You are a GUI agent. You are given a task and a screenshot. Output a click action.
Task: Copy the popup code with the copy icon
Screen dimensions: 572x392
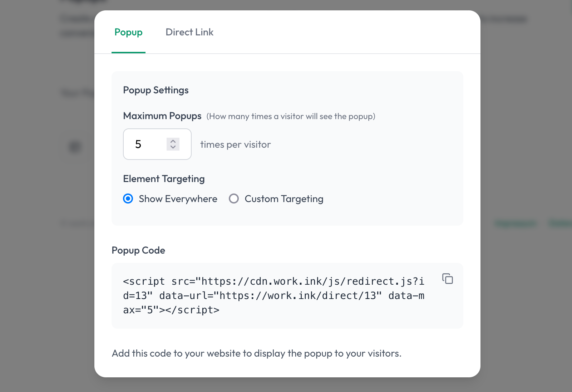tap(448, 279)
